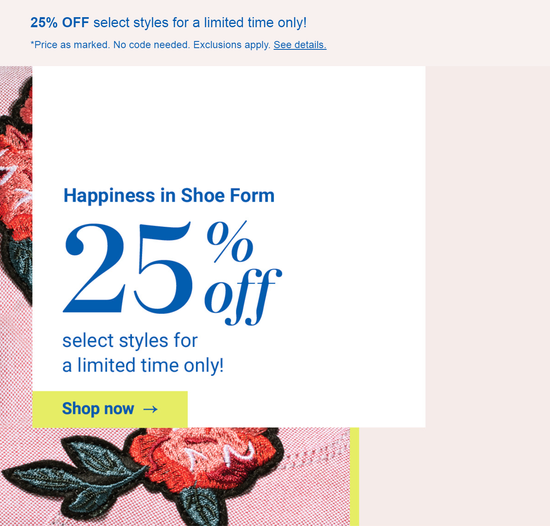550x526 pixels.
Task: Click the large 25 numeral graphic
Action: click(x=128, y=268)
